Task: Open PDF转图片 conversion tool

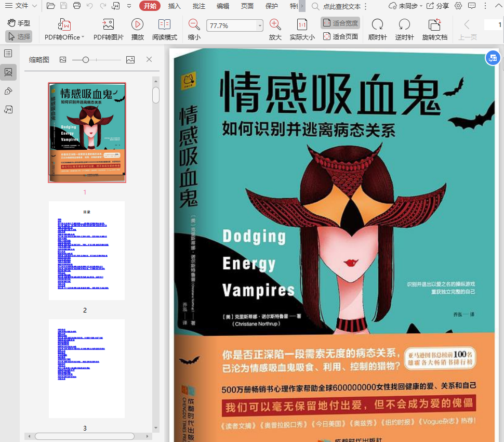Action: pos(108,24)
